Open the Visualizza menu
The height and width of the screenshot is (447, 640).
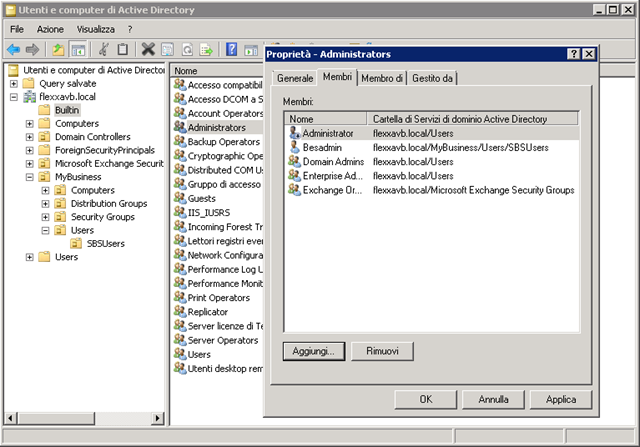point(96,29)
